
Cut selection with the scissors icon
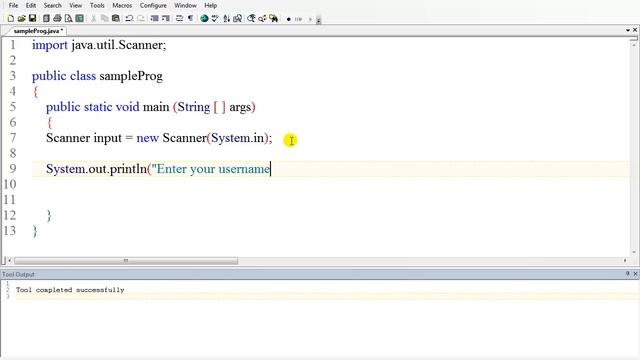click(93, 18)
